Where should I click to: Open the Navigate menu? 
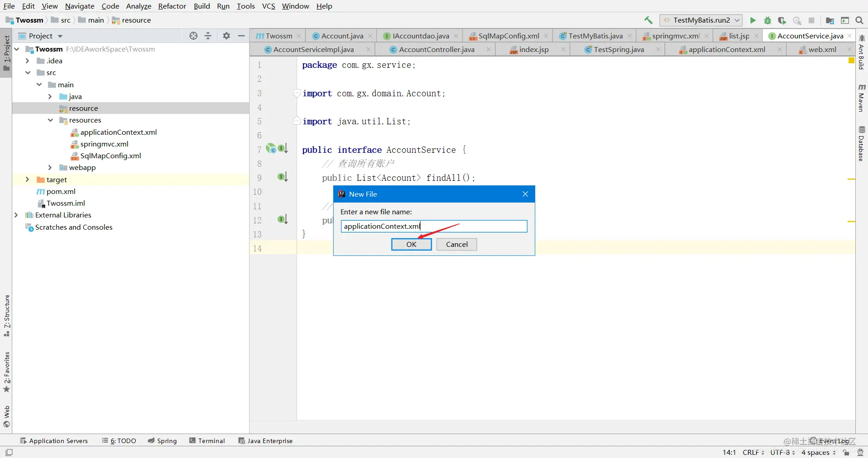coord(80,6)
